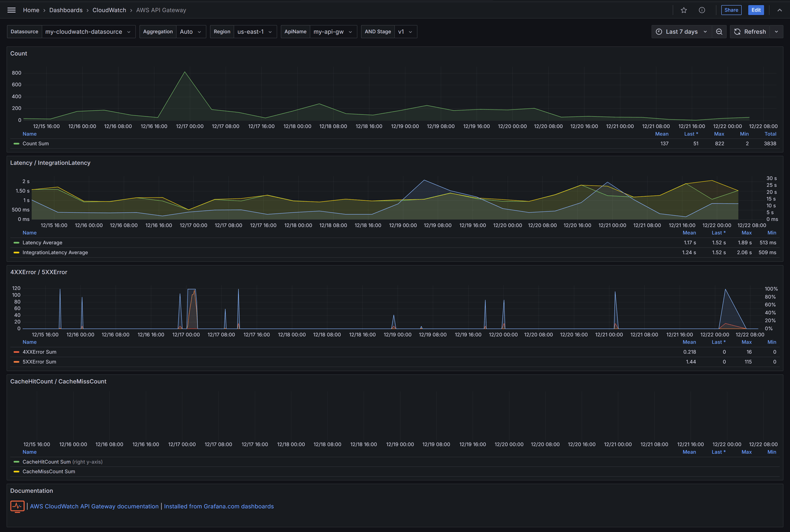Open the dashboard info icon
Image resolution: width=790 pixels, height=532 pixels.
click(702, 10)
